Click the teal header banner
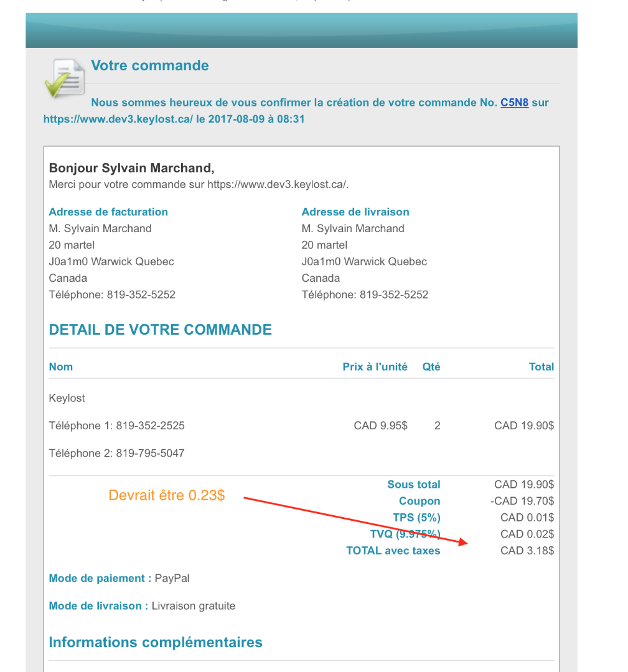628x672 pixels. [301, 30]
